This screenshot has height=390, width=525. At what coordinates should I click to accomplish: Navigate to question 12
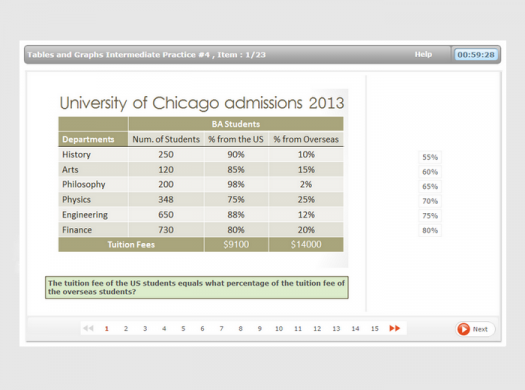(317, 329)
